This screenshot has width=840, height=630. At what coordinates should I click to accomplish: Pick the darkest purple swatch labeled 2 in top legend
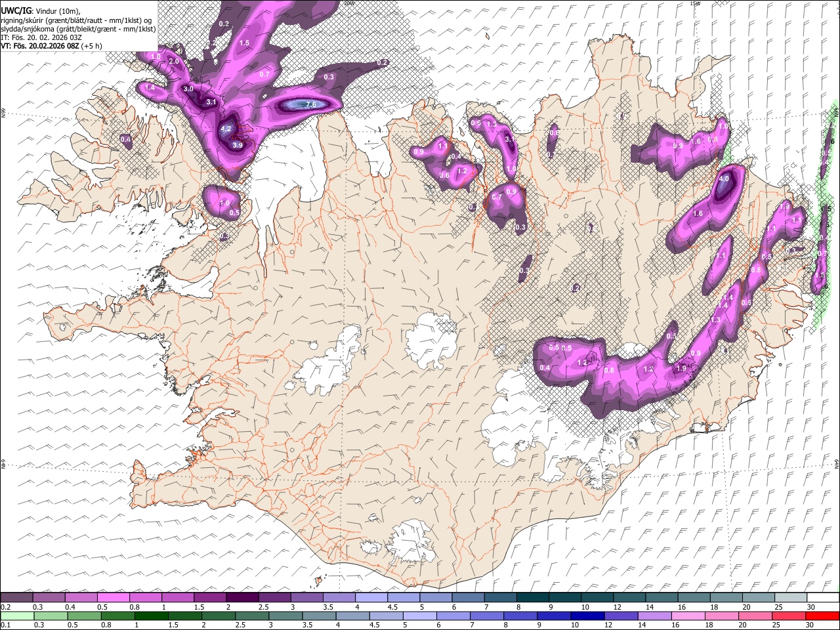point(241,598)
